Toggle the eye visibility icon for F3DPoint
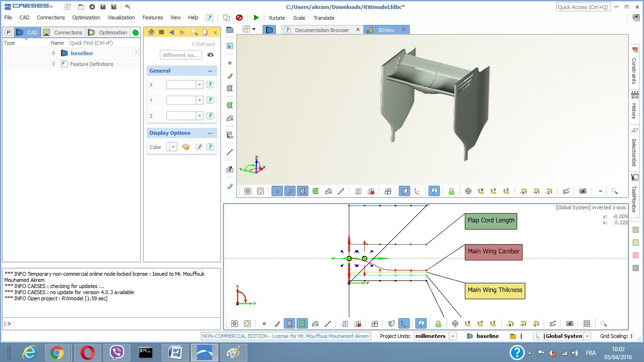 click(x=210, y=55)
